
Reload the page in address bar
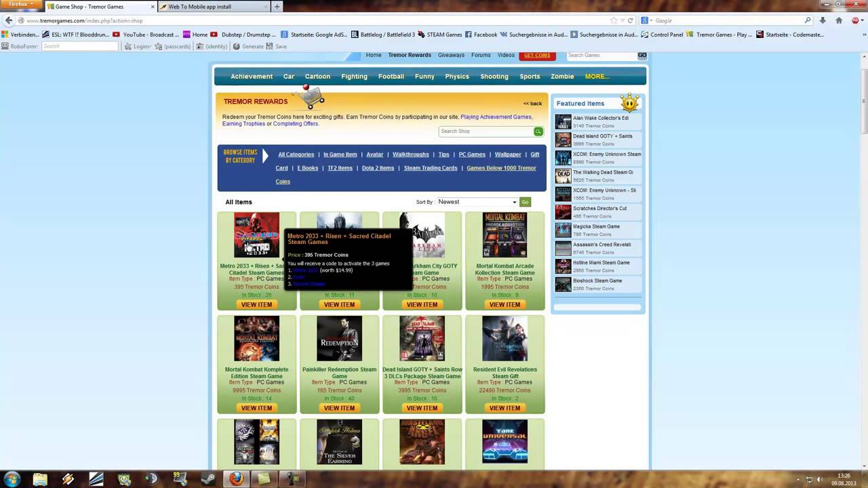[630, 20]
